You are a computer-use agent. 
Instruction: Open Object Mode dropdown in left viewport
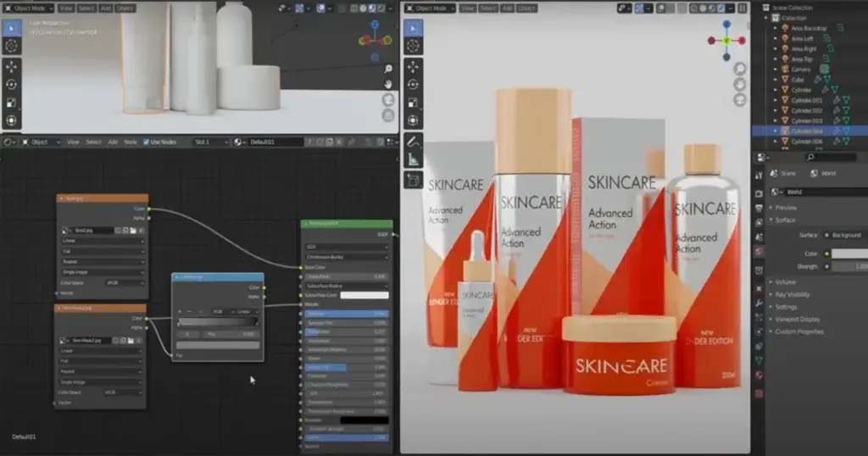pos(29,8)
